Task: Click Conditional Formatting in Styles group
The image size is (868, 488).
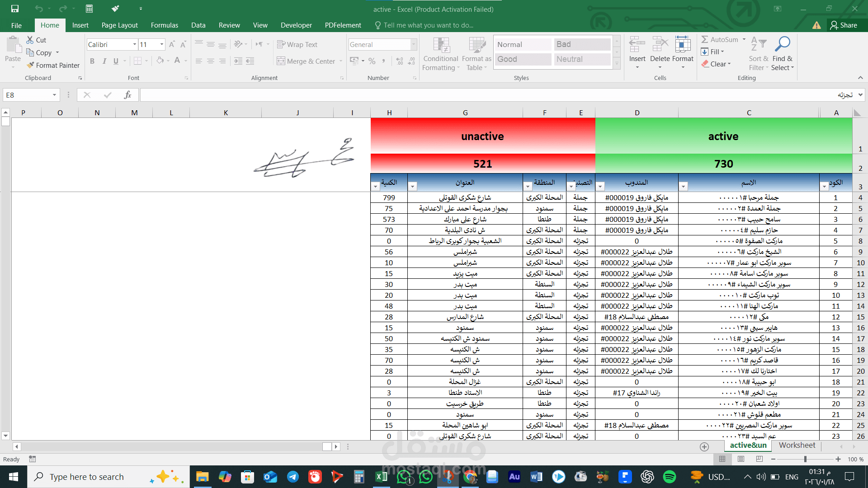Action: tap(440, 53)
